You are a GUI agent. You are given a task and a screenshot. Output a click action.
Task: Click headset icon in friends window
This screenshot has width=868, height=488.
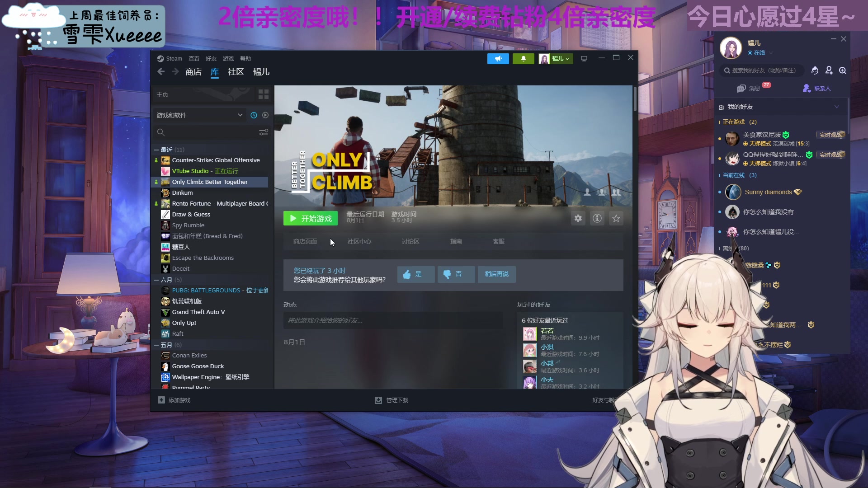815,70
